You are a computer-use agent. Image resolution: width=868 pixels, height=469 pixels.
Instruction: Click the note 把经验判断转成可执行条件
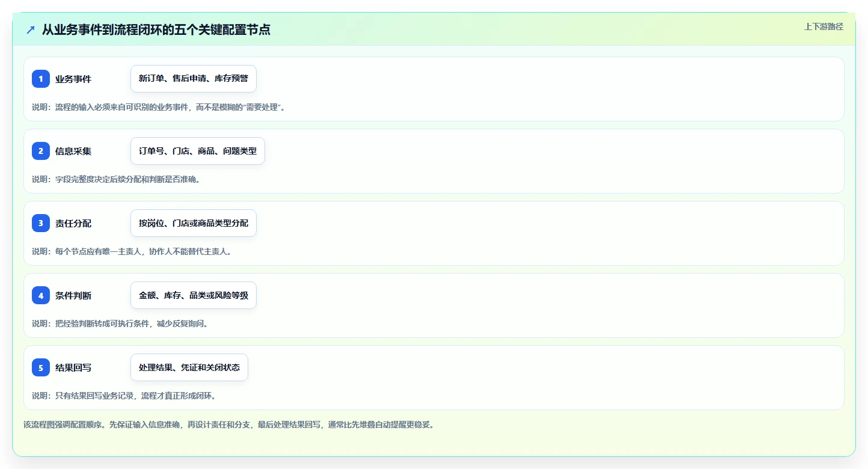(x=120, y=323)
